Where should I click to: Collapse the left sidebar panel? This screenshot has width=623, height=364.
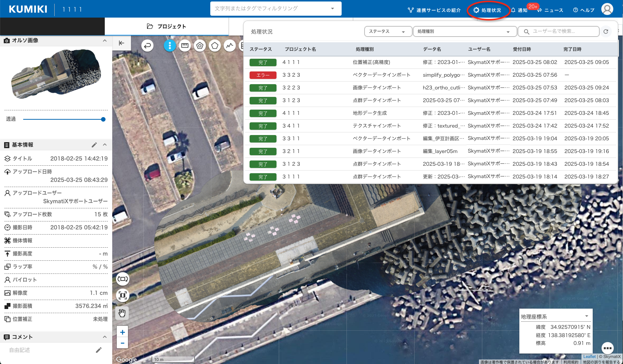click(122, 43)
